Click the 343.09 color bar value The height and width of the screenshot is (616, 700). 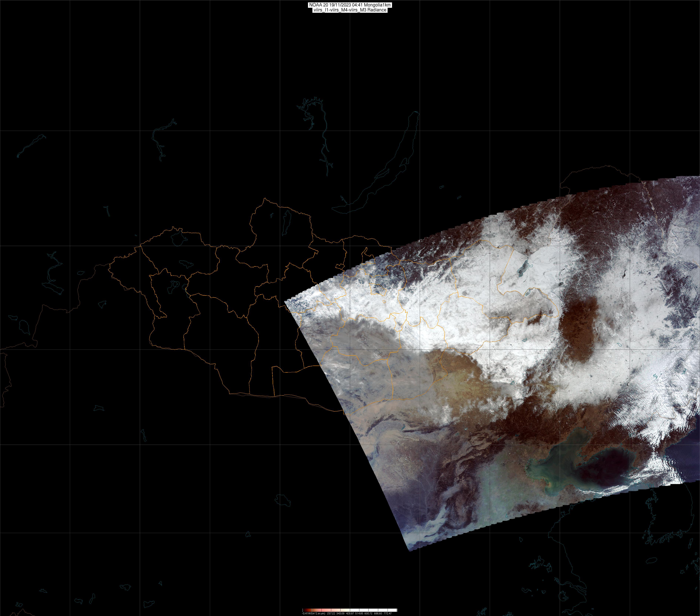pyautogui.click(x=340, y=613)
